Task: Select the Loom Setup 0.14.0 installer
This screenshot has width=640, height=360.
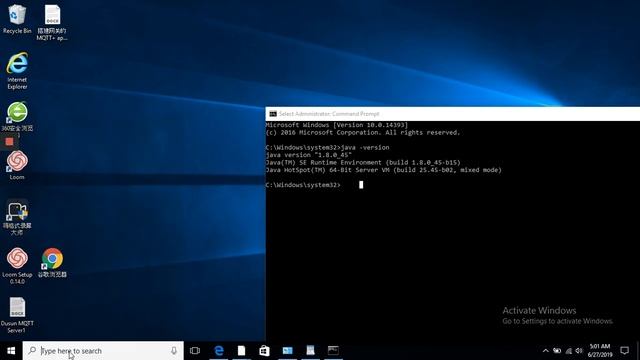Action: [17, 266]
